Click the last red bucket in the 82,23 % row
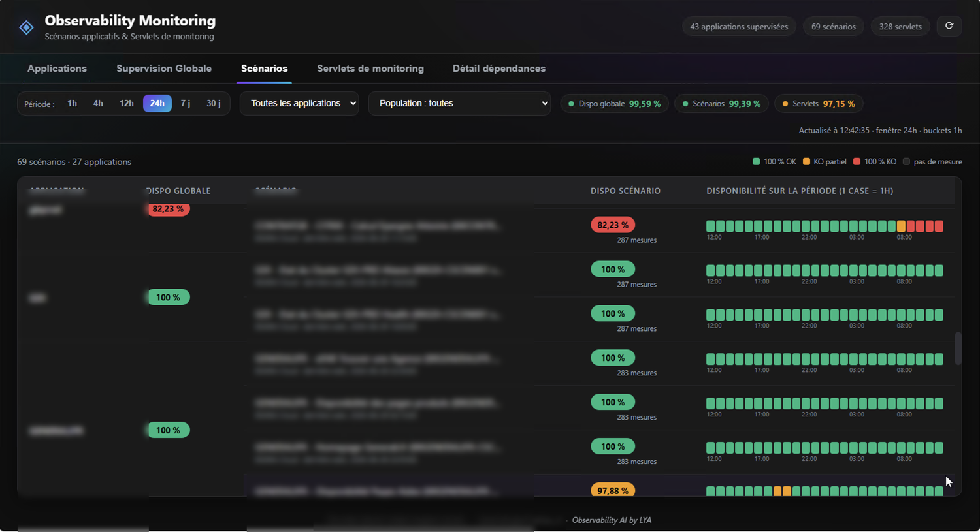Viewport: 980px width, 532px height. tap(939, 226)
